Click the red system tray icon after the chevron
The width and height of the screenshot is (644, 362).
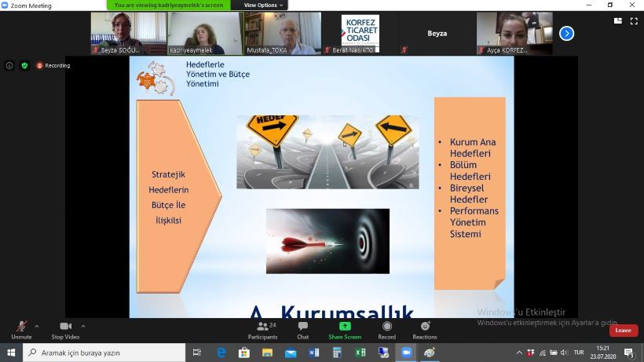531,353
